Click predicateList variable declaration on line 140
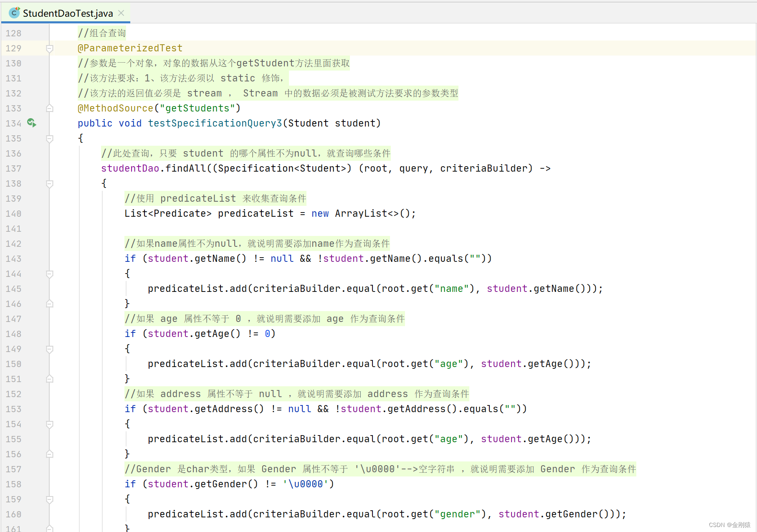This screenshot has width=757, height=532. (x=256, y=213)
